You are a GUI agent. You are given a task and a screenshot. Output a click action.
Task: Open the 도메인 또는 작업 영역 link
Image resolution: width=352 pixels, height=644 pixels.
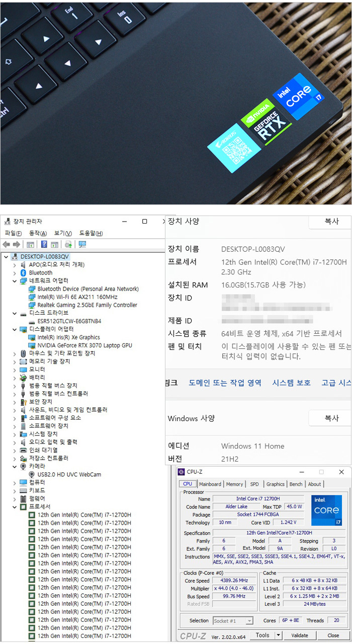point(225,383)
